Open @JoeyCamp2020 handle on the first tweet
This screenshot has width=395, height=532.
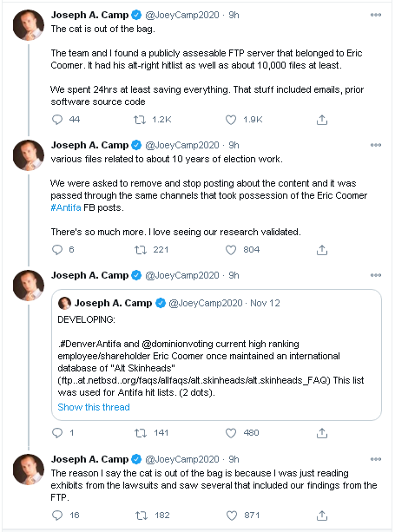pyautogui.click(x=182, y=15)
